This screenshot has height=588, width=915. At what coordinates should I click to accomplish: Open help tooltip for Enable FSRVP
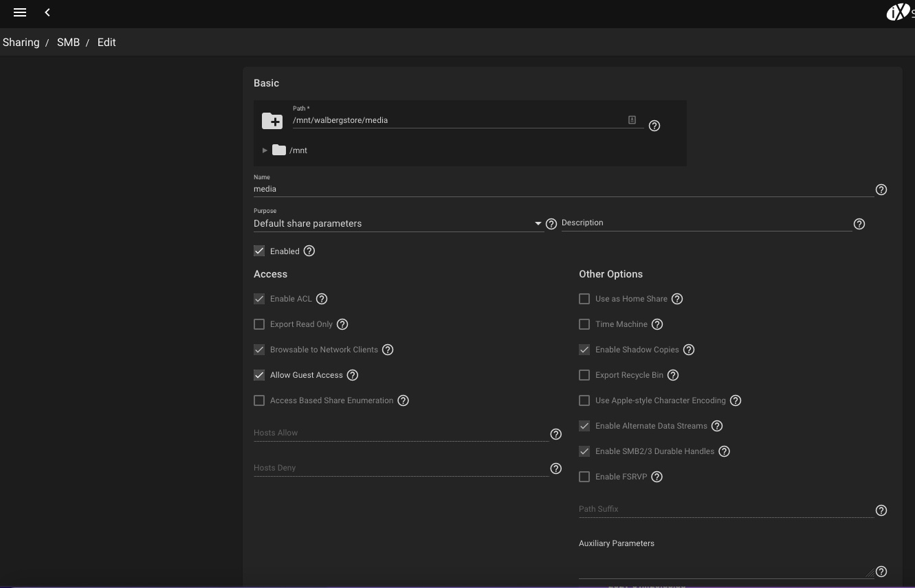[657, 477]
